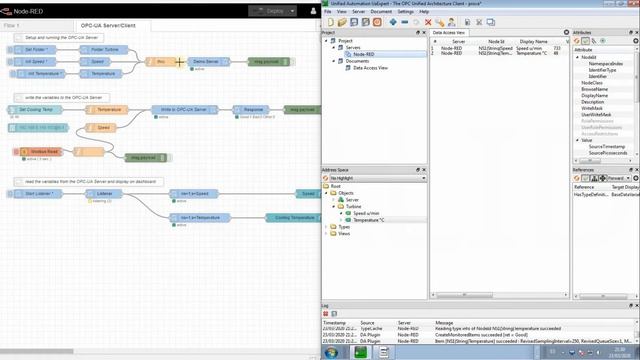Viewport: 640px width, 360px height.
Task: Open the No Highlight dropdown in Address Space
Action: 378,178
